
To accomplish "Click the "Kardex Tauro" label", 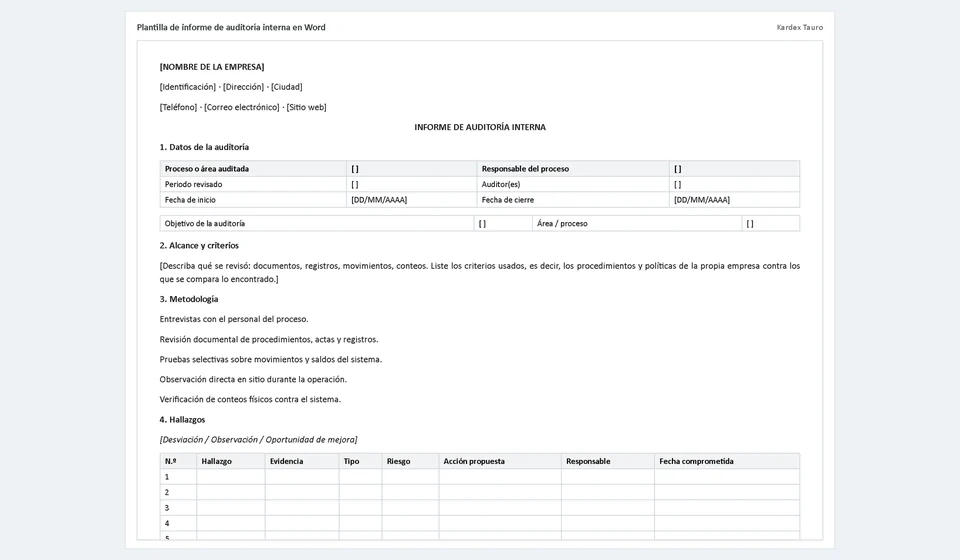I will point(800,28).
